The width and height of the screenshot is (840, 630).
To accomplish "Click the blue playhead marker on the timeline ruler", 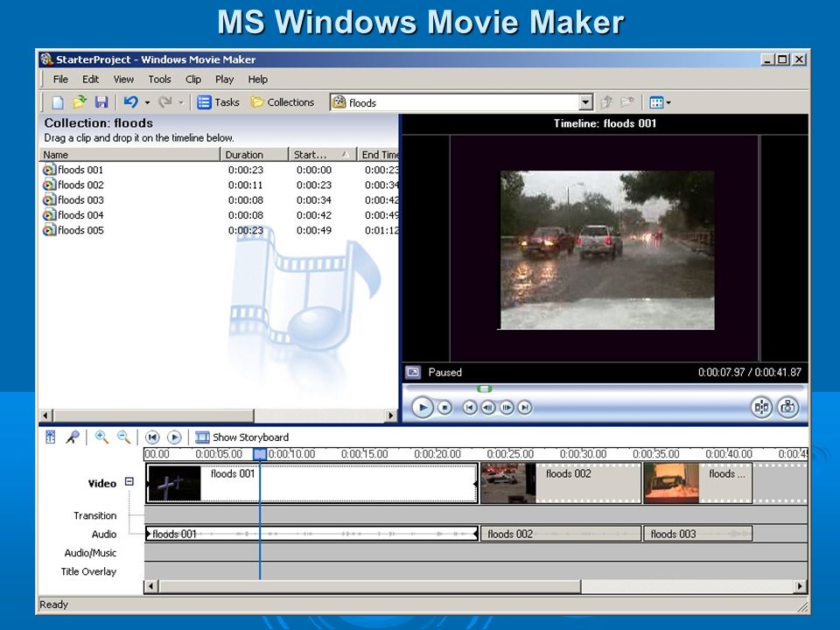I will coord(260,454).
